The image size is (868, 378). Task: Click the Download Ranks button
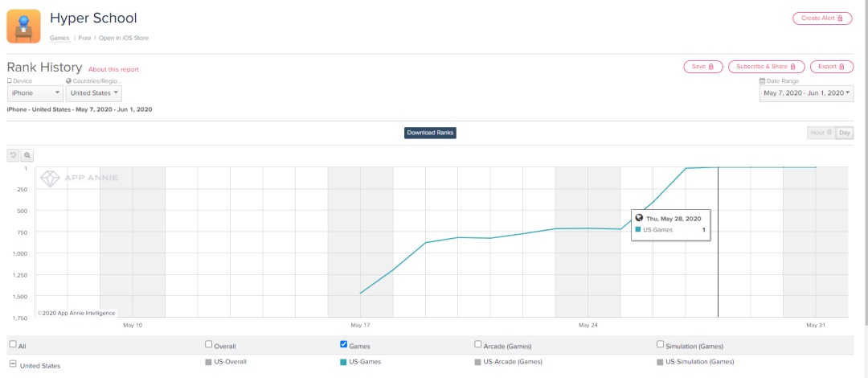pos(430,133)
